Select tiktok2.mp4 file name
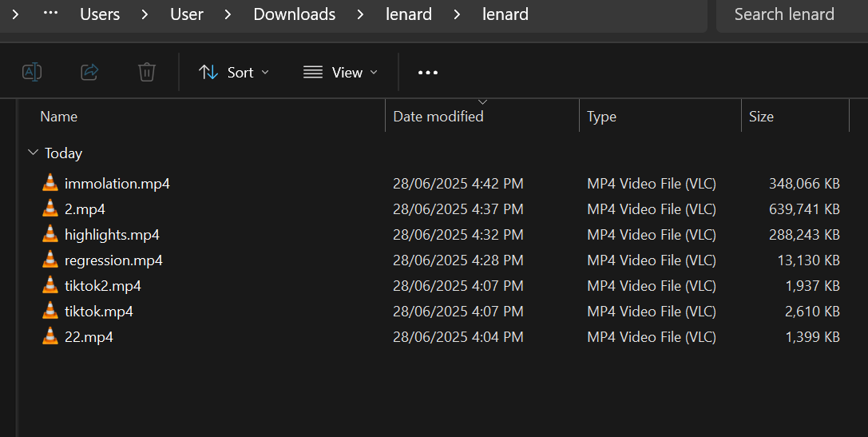 click(x=103, y=286)
